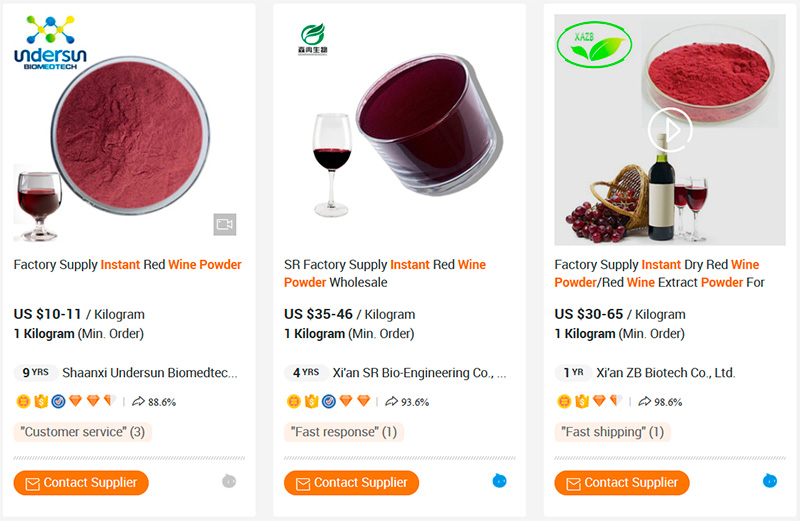Contact the Xi'an SR Bio-Engineering supplier

click(351, 483)
